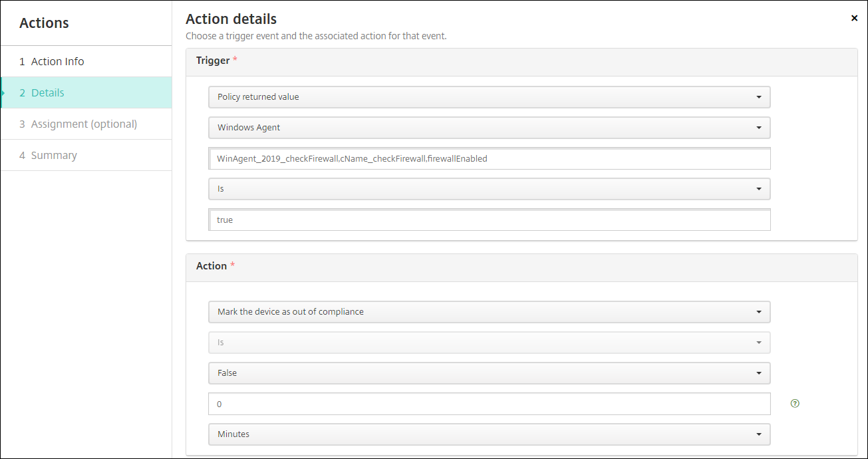Go to the Action Info step
Viewport: 868px width, 459px height.
(58, 61)
